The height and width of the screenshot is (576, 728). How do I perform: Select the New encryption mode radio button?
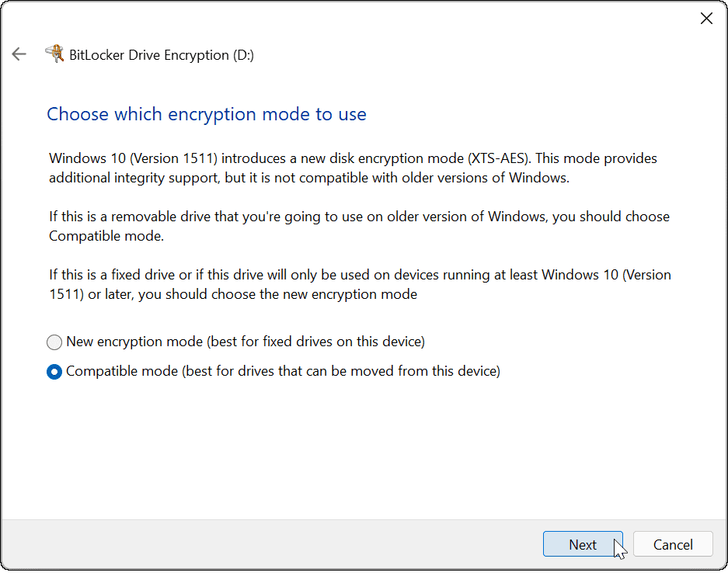54,342
